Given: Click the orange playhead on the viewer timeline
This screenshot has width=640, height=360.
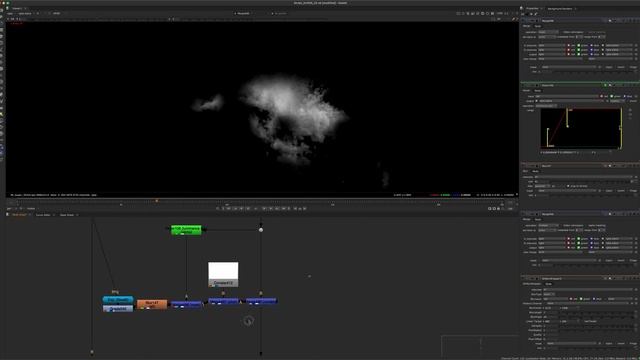Looking at the screenshot, I should (x=157, y=201).
